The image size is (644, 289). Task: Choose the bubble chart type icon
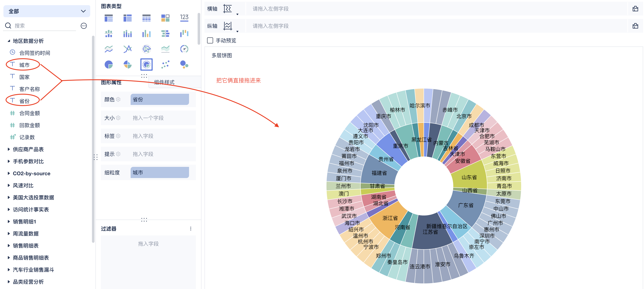[x=184, y=65]
